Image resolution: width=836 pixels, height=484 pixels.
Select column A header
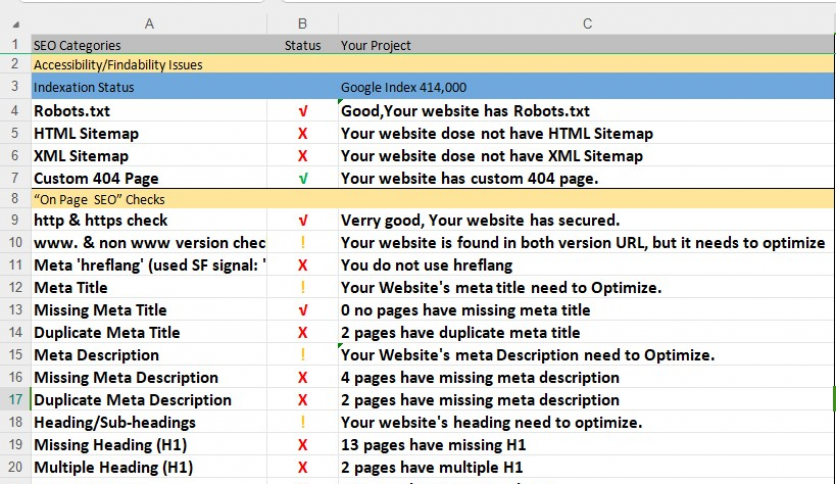click(x=150, y=24)
